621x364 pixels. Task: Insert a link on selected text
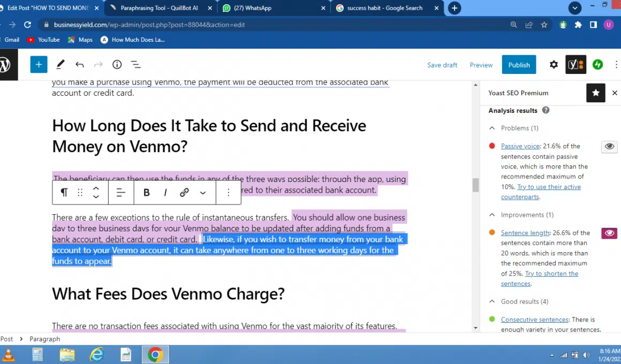(x=184, y=193)
